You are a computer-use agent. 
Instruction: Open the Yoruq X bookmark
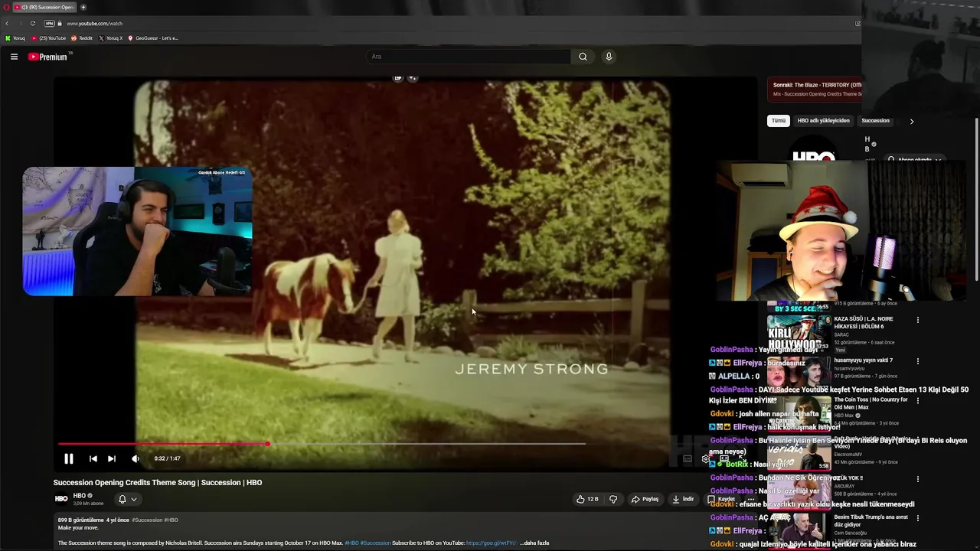(111, 38)
